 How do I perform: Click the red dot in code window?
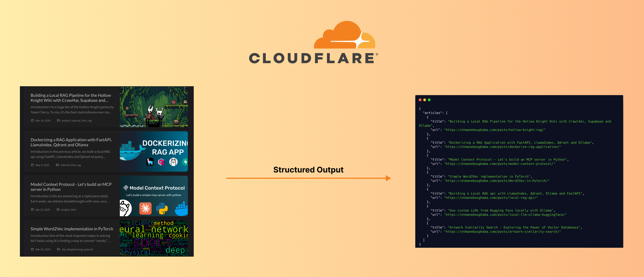tap(420, 100)
